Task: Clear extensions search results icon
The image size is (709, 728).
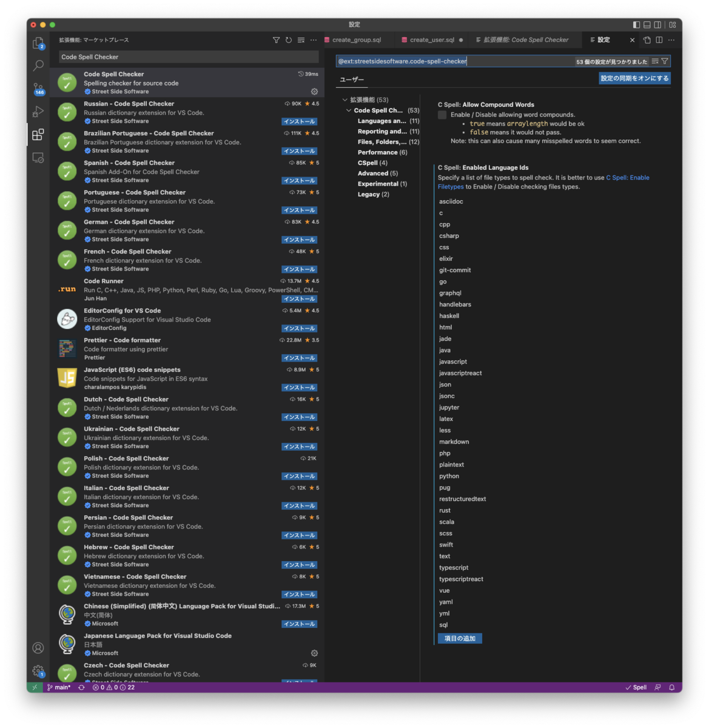Action: [x=301, y=40]
